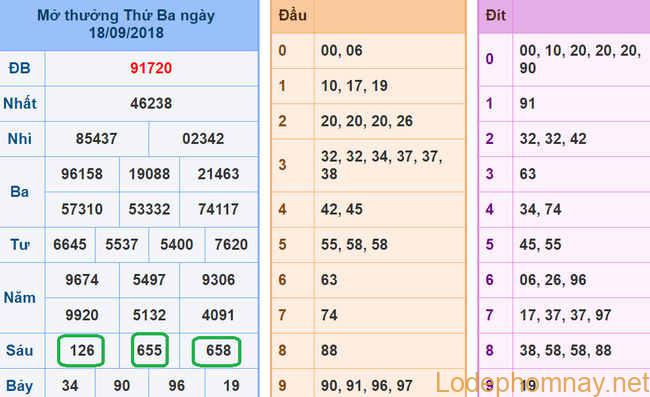Click the Nhì prize number 85437
The image size is (650, 397).
point(96,138)
